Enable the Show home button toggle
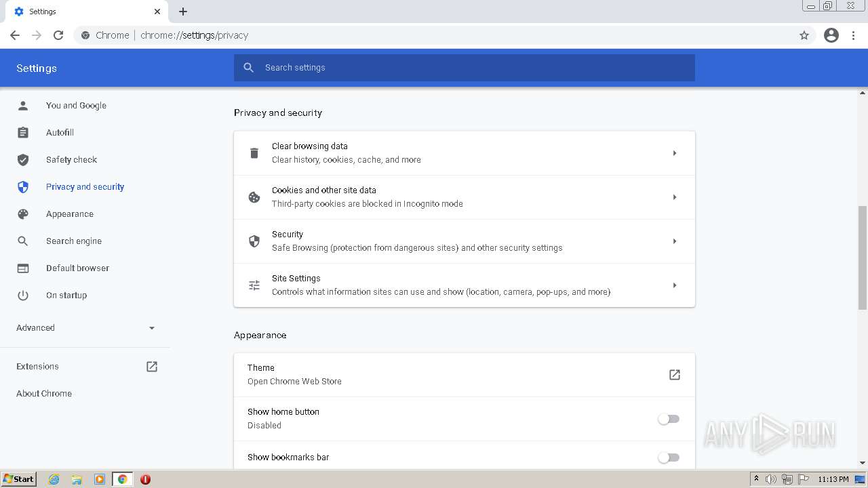 (669, 419)
